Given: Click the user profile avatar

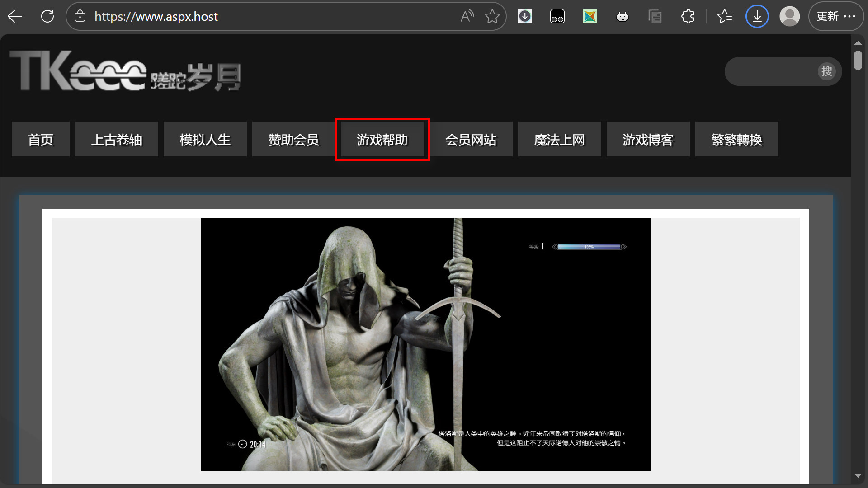Looking at the screenshot, I should [789, 17].
